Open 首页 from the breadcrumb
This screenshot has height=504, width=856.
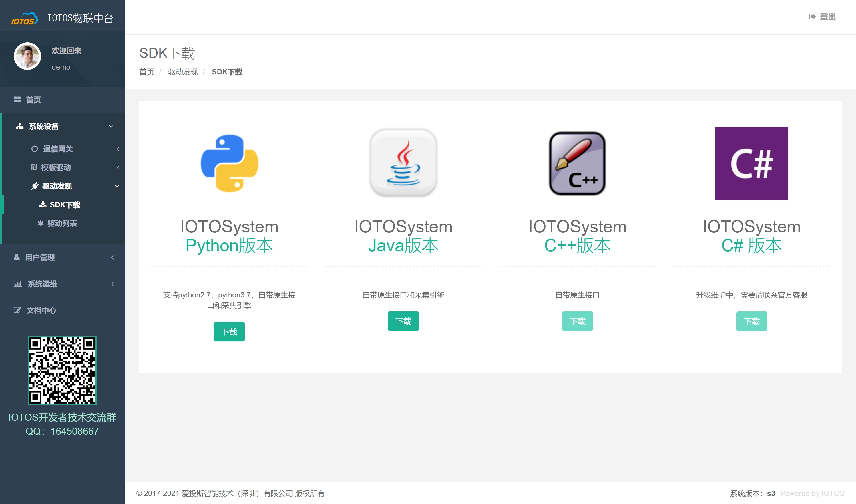pyautogui.click(x=146, y=72)
